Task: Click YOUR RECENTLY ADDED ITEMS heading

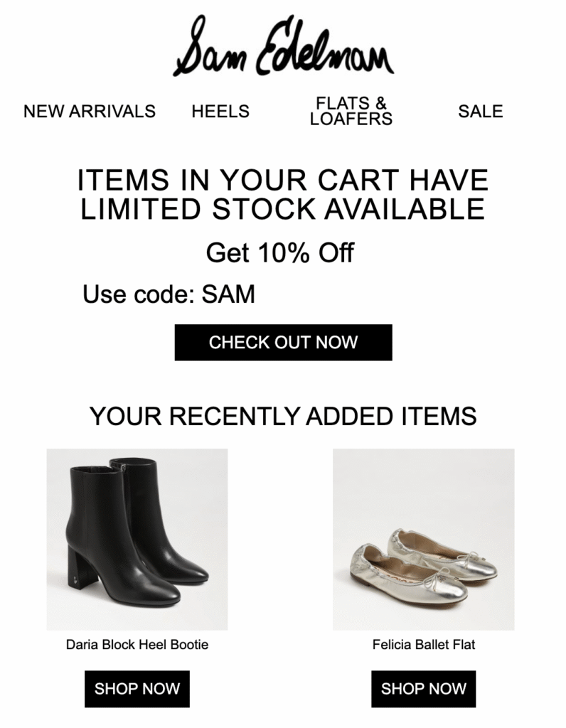Action: 282,417
